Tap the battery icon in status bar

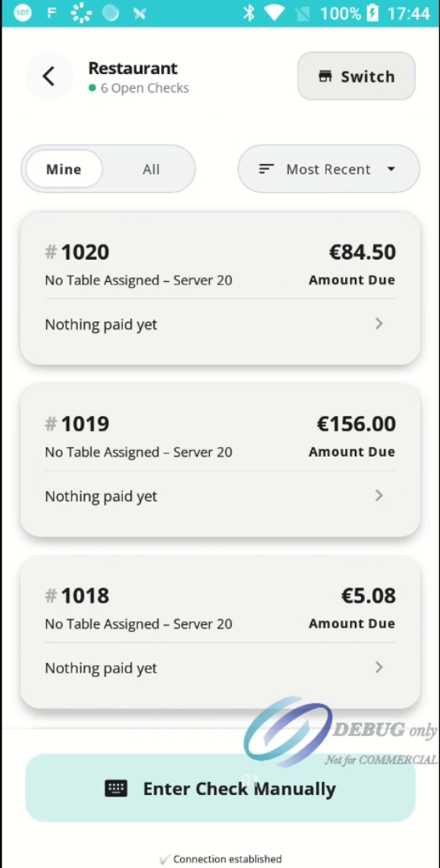pyautogui.click(x=372, y=13)
